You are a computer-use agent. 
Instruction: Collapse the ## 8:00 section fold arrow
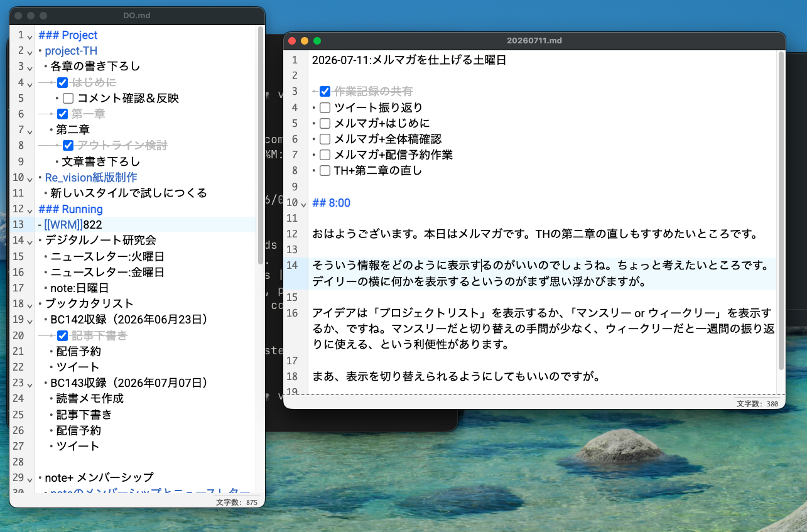click(304, 204)
